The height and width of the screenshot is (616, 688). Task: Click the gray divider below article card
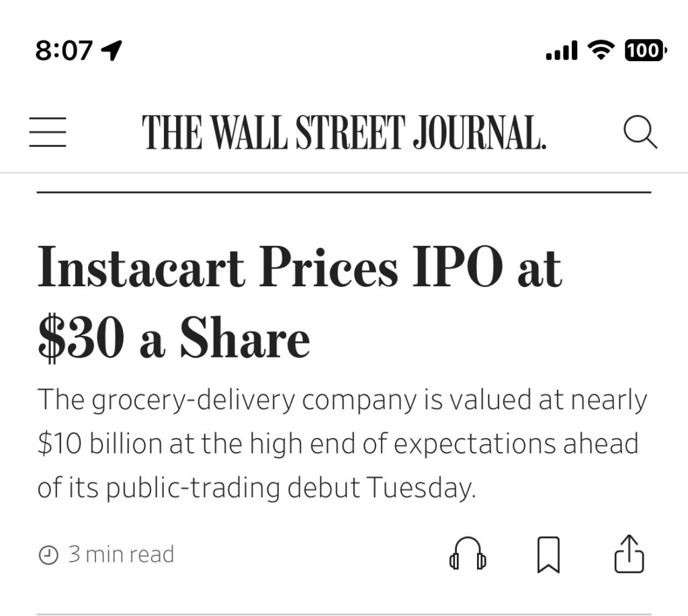[x=344, y=614]
